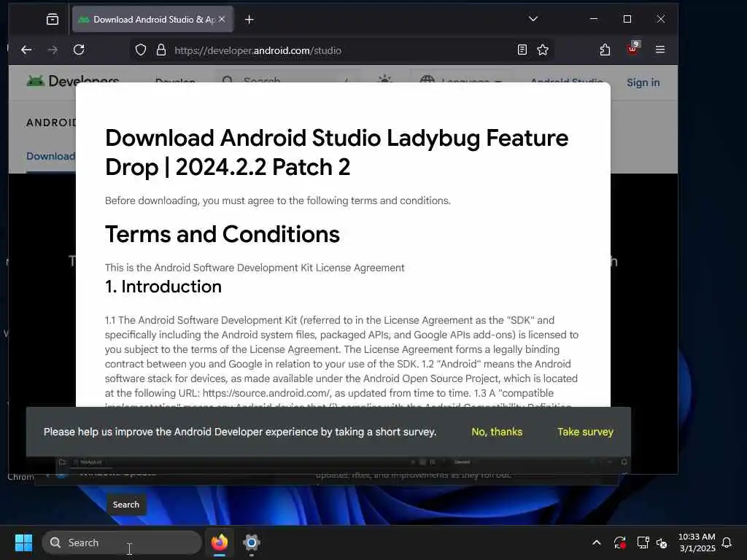Open the extensions puzzle icon
Image resolution: width=747 pixels, height=560 pixels.
pyautogui.click(x=605, y=50)
